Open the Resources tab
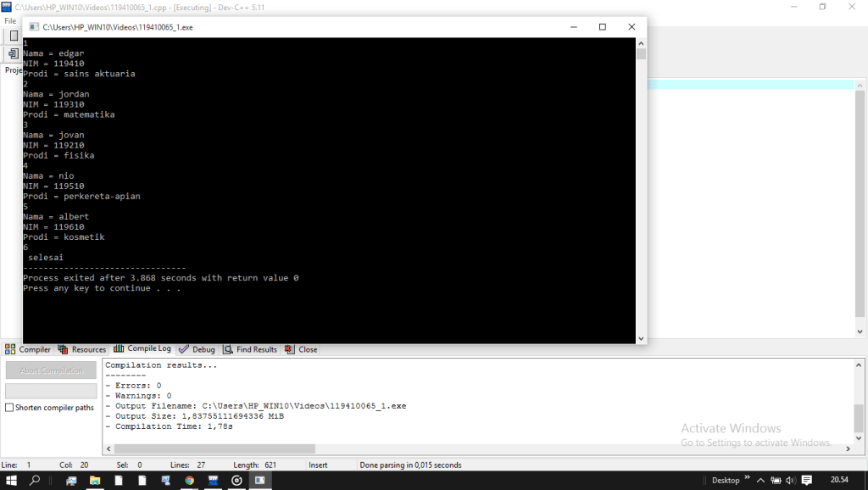The width and height of the screenshot is (868, 490). pos(83,349)
